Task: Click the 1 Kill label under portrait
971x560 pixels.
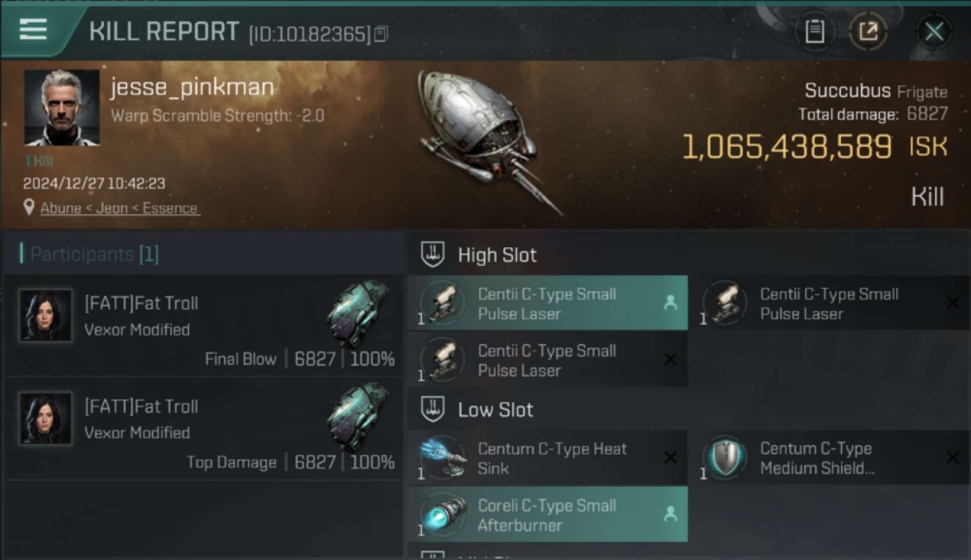Action: click(x=40, y=161)
